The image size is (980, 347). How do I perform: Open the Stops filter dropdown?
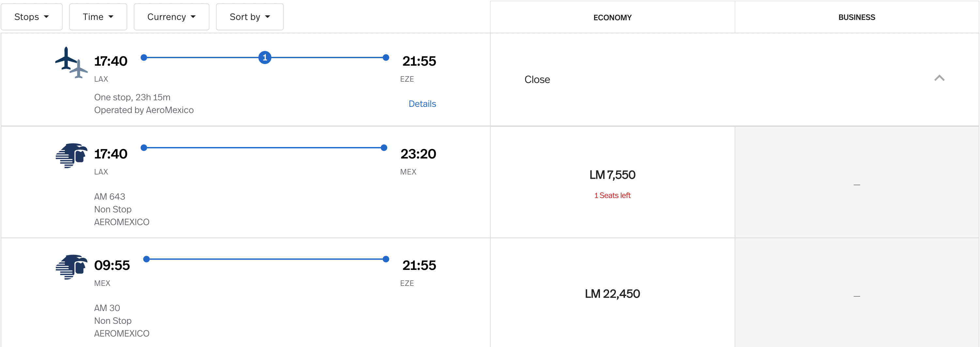click(32, 16)
